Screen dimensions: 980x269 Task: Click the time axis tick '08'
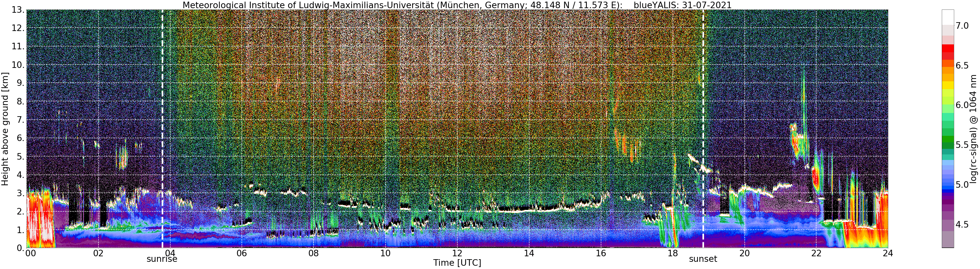(x=313, y=253)
